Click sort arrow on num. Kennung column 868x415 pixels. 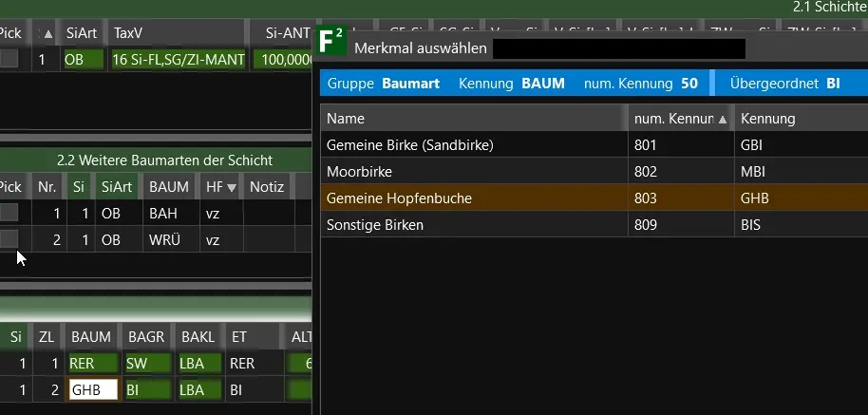[x=723, y=120]
